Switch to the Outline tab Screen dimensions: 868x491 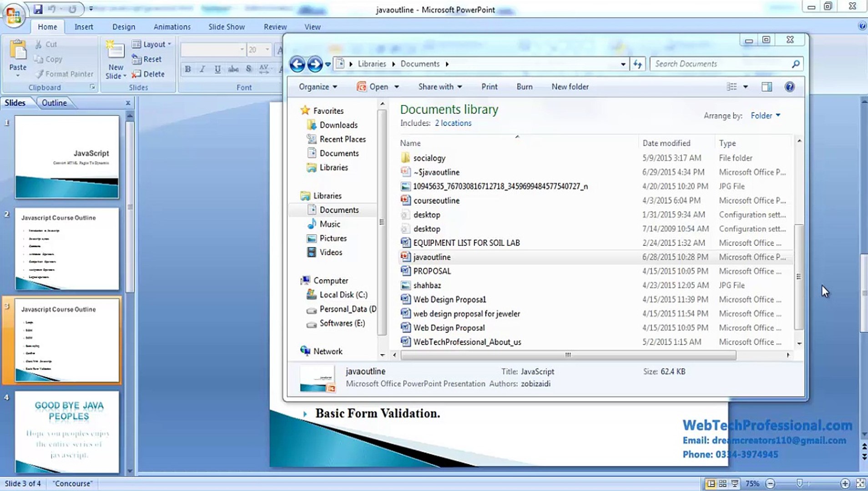click(54, 103)
